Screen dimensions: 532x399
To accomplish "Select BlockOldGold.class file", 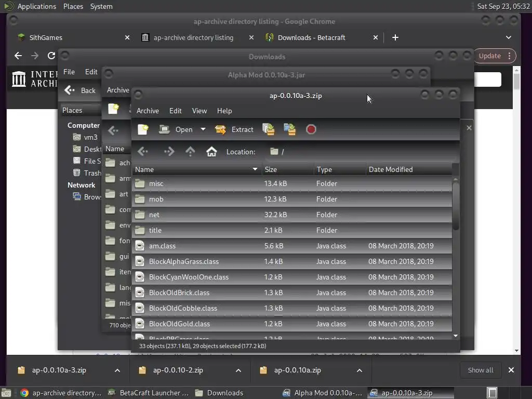I will click(x=292, y=324).
